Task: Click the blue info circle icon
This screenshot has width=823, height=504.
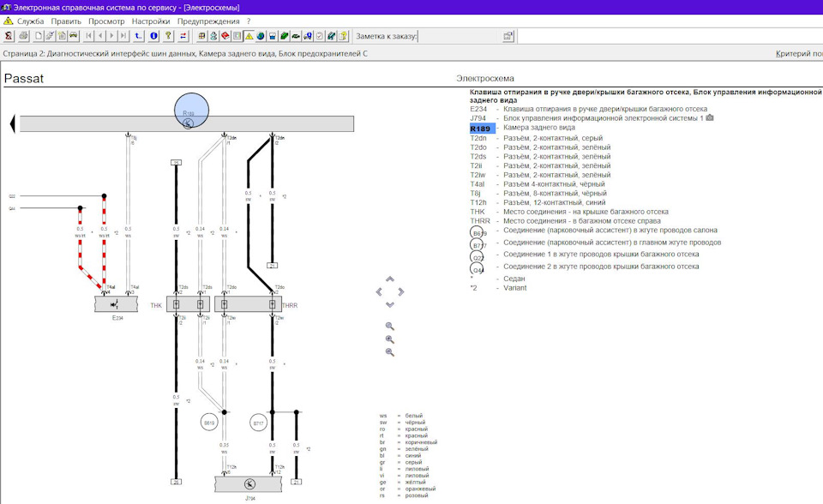Action: click(x=153, y=36)
